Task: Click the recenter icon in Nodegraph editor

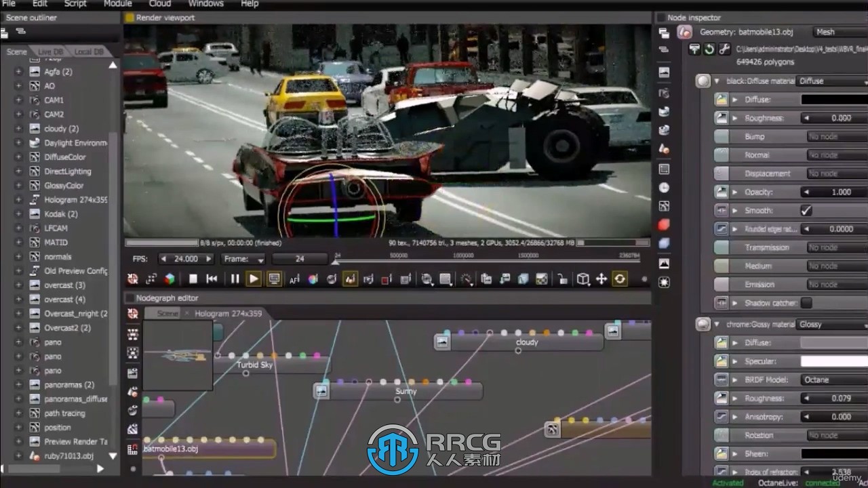Action: coord(133,314)
